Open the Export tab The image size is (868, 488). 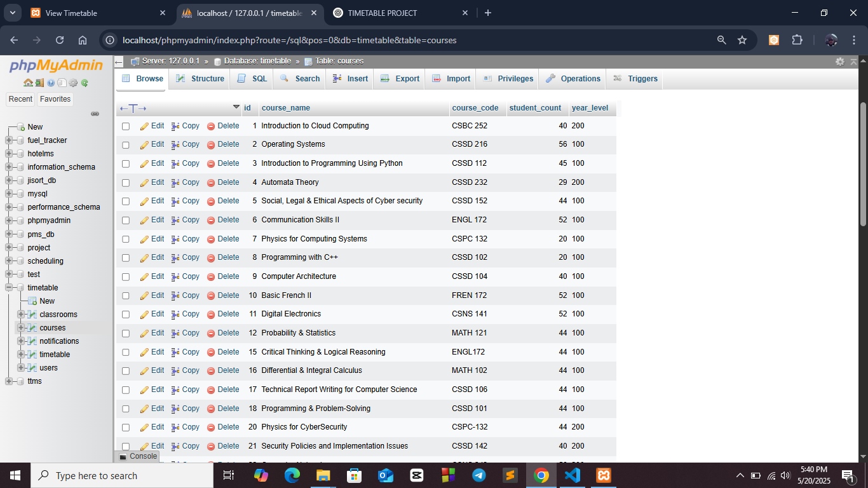[x=400, y=79]
